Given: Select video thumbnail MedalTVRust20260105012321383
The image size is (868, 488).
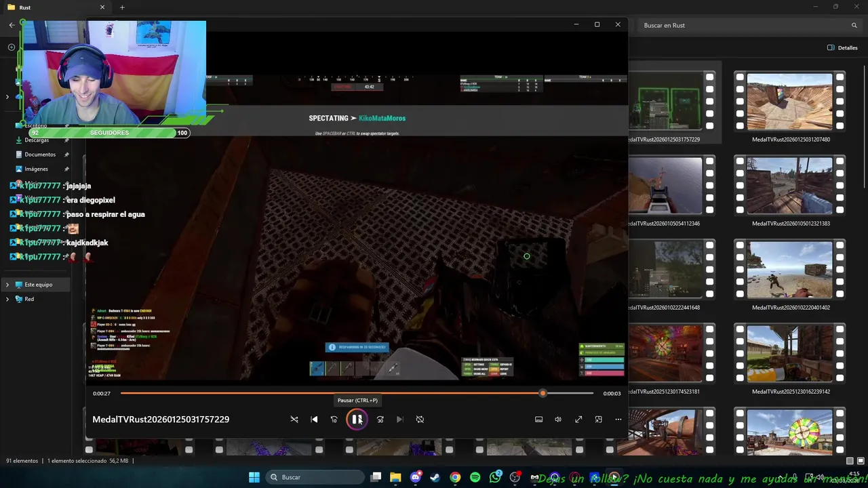Looking at the screenshot, I should 789,186.
